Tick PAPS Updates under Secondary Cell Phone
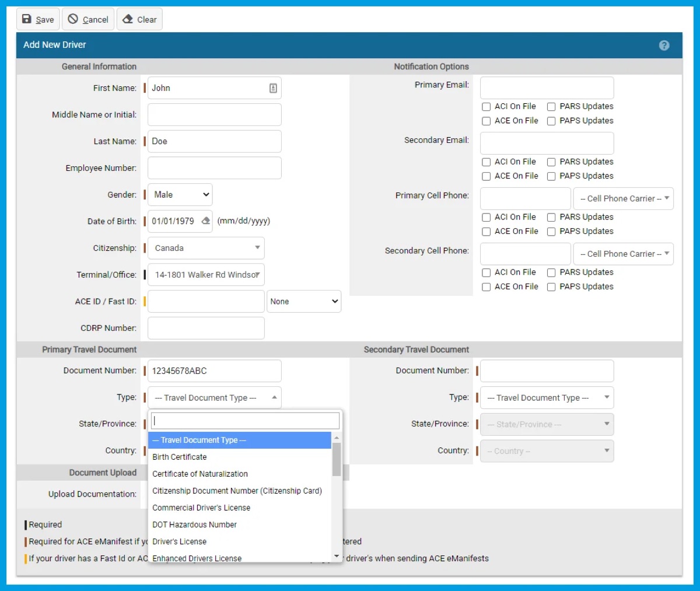Viewport: 700px width, 591px height. [x=551, y=287]
